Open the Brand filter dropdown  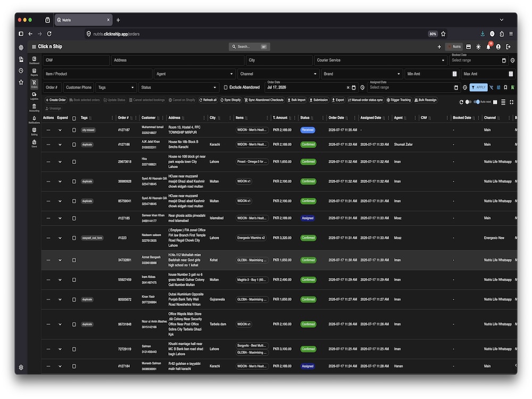tap(362, 74)
